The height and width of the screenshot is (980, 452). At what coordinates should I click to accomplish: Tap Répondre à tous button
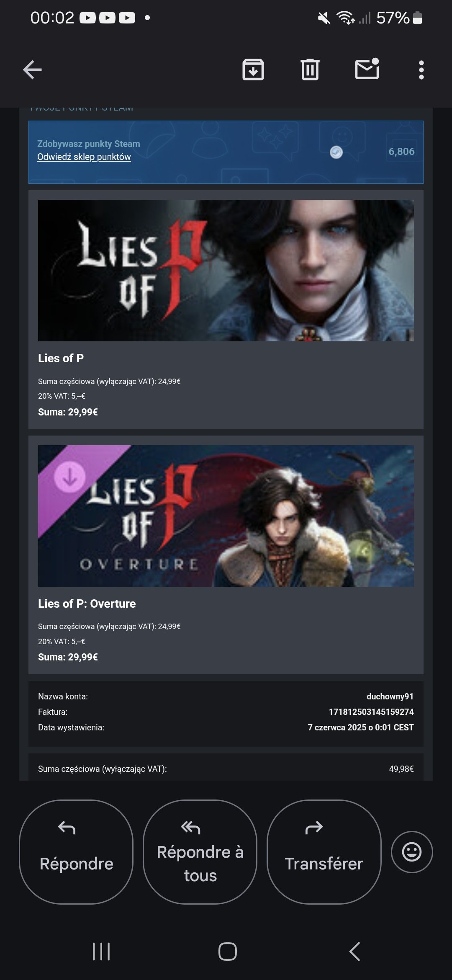(200, 852)
